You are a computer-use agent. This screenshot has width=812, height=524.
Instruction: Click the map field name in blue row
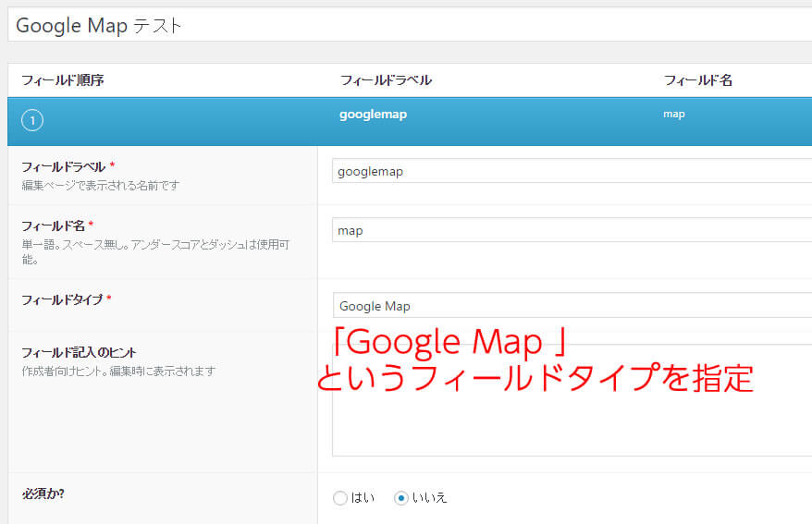pyautogui.click(x=674, y=115)
